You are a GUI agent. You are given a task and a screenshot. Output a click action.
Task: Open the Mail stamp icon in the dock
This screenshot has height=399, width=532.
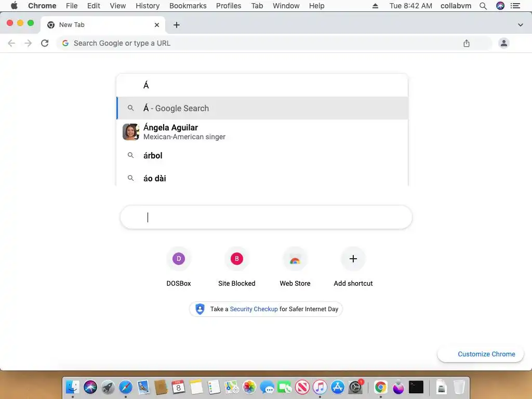tap(143, 387)
